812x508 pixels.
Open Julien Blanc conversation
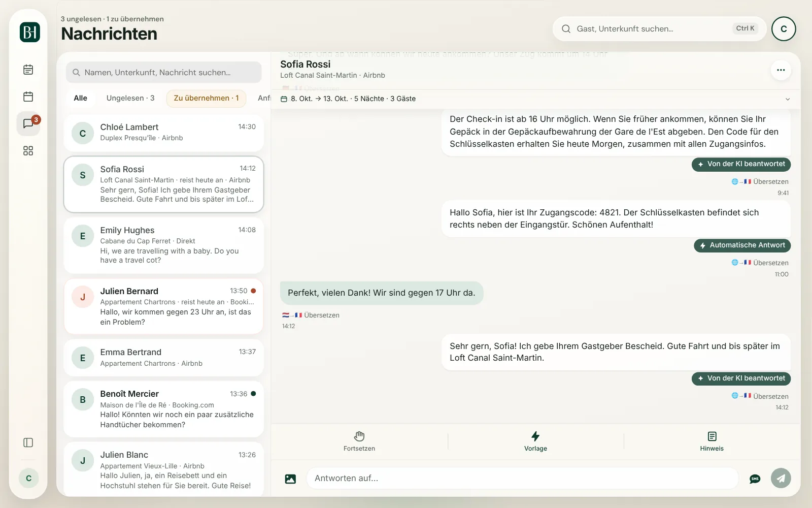163,469
